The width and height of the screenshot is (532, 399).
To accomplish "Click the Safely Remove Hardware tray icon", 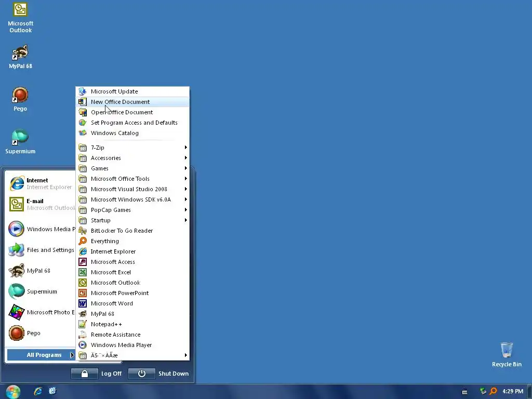I will tap(483, 391).
